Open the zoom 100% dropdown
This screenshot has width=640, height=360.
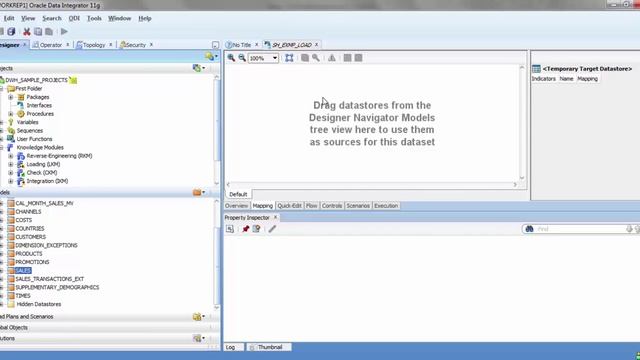click(275, 58)
